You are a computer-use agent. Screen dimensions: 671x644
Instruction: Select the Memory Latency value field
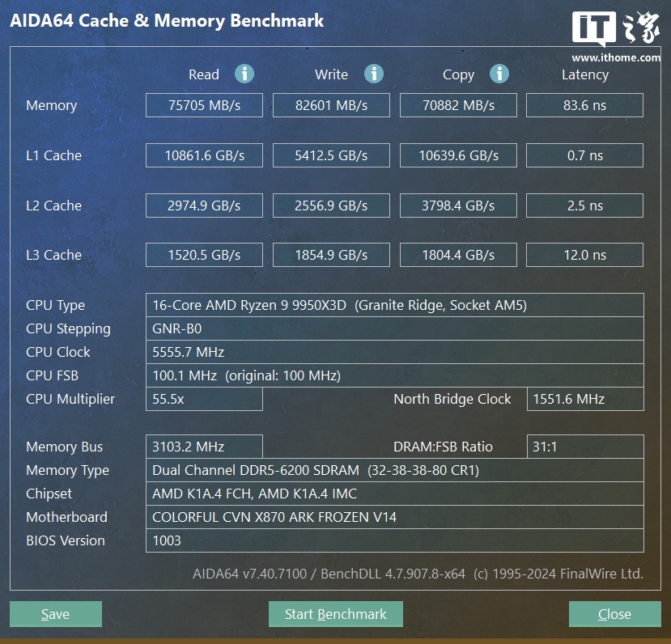point(584,105)
